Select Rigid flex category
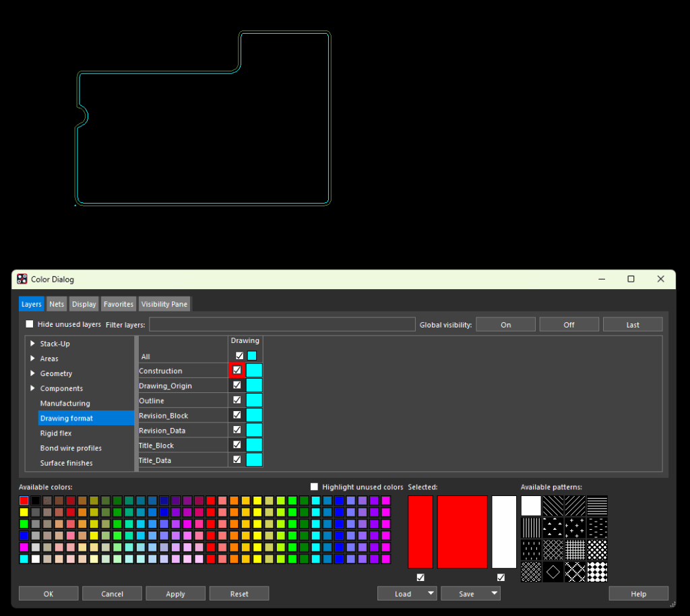Image resolution: width=690 pixels, height=616 pixels. pyautogui.click(x=56, y=433)
